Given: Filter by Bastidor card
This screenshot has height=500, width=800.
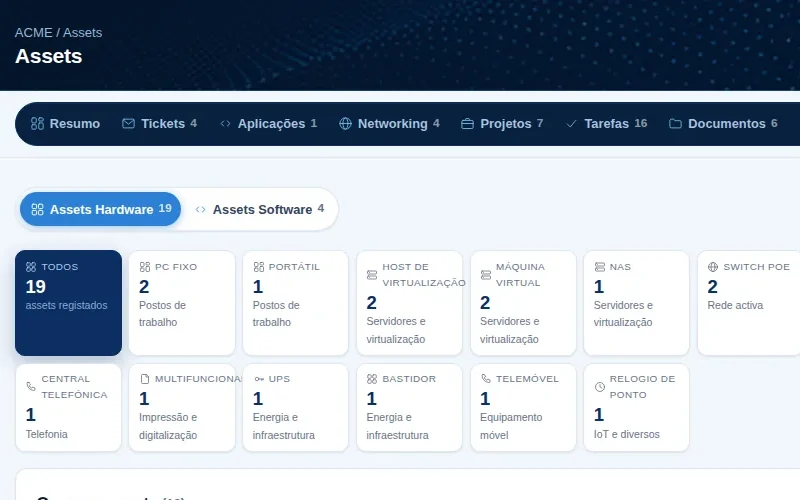Looking at the screenshot, I should pyautogui.click(x=409, y=407).
